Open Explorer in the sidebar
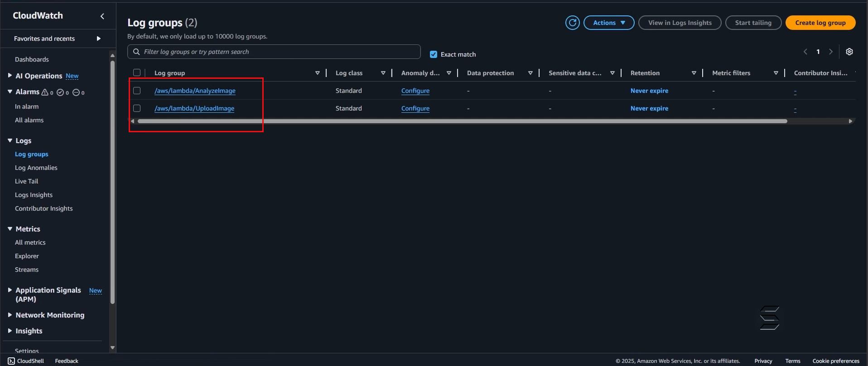Screen dimensions: 868x366 pos(27,256)
